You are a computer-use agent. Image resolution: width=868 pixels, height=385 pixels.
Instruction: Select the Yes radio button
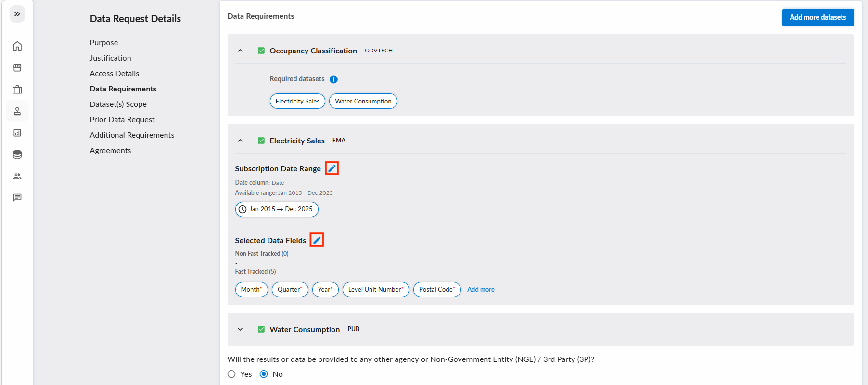click(x=231, y=374)
